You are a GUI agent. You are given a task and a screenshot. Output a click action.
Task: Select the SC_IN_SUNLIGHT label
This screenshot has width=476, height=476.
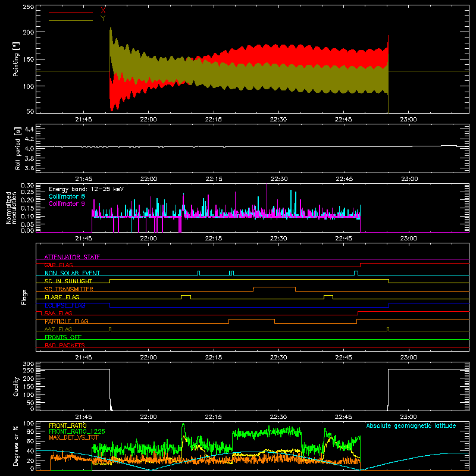pos(68,281)
